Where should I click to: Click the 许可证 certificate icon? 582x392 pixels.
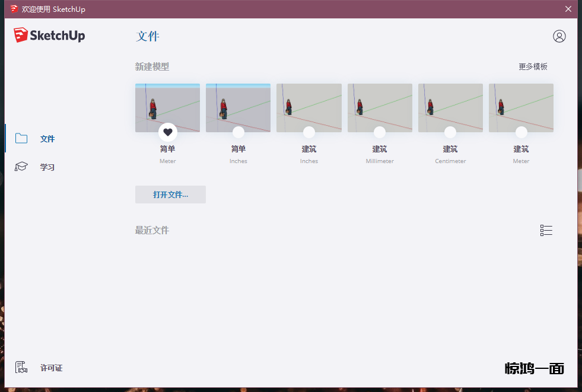21,368
